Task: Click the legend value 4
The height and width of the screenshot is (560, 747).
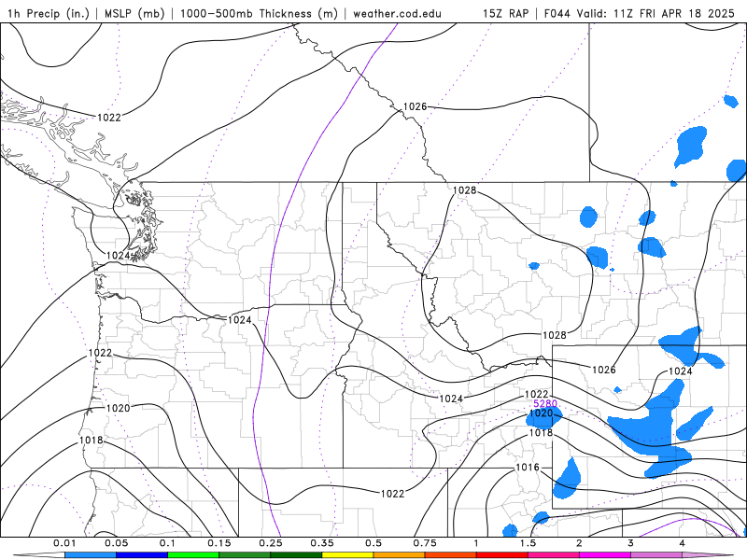Action: pos(683,543)
